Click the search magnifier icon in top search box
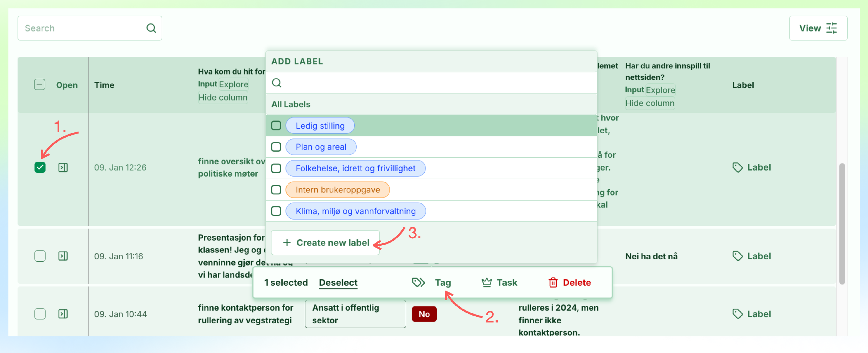 click(x=151, y=28)
